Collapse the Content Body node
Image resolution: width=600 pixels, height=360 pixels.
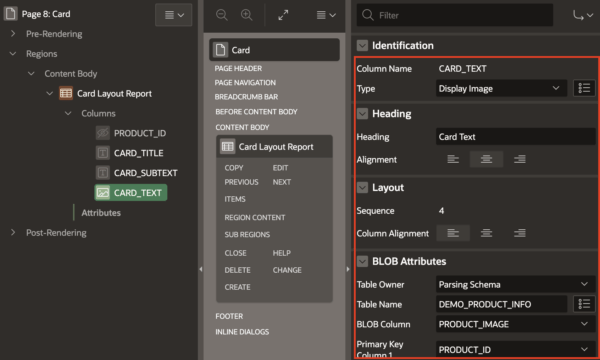31,73
